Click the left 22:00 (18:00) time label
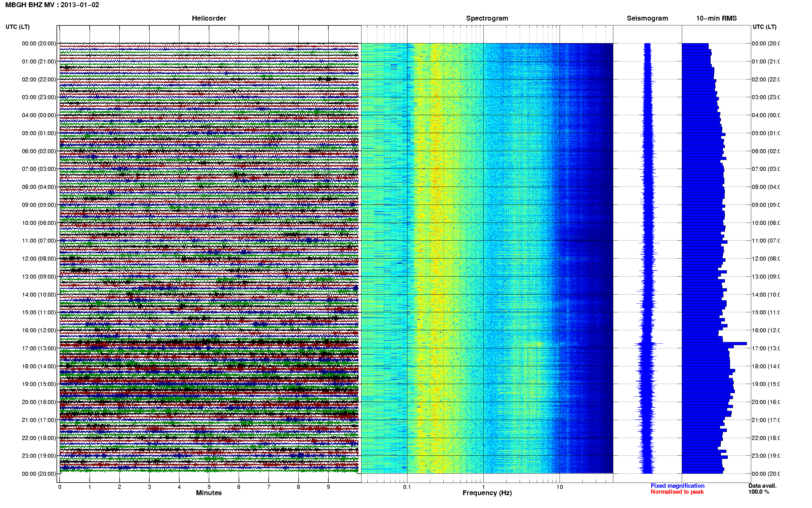This screenshot has height=508, width=812. 39,438
